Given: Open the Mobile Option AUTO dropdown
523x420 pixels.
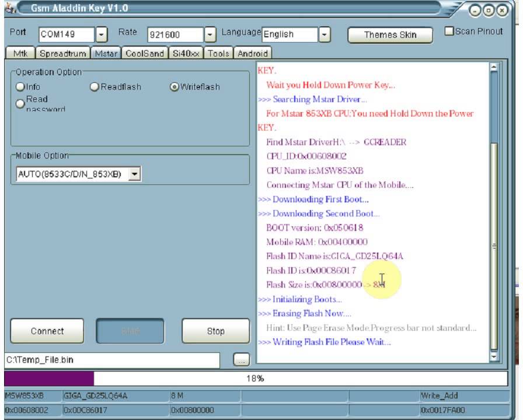Looking at the screenshot, I should point(134,174).
